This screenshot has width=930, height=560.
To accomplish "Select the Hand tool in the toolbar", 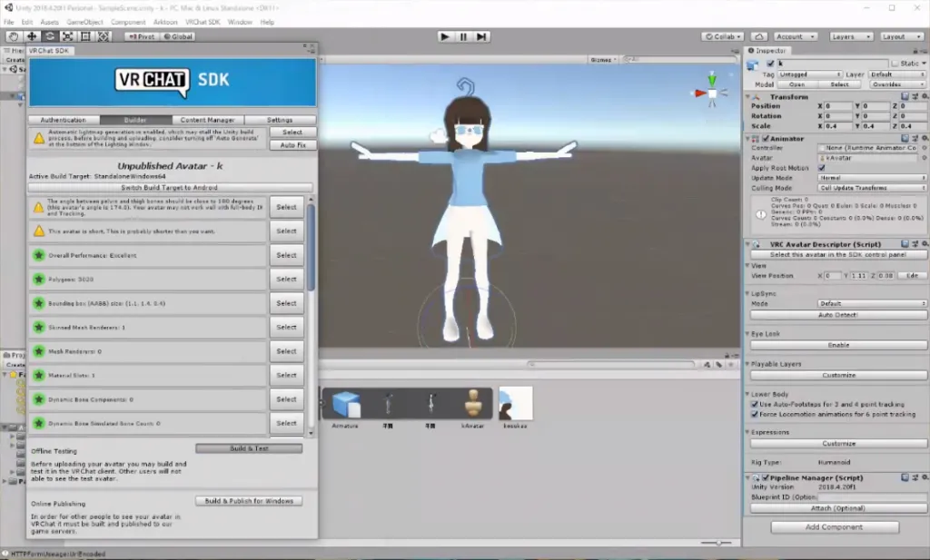I will pos(14,36).
